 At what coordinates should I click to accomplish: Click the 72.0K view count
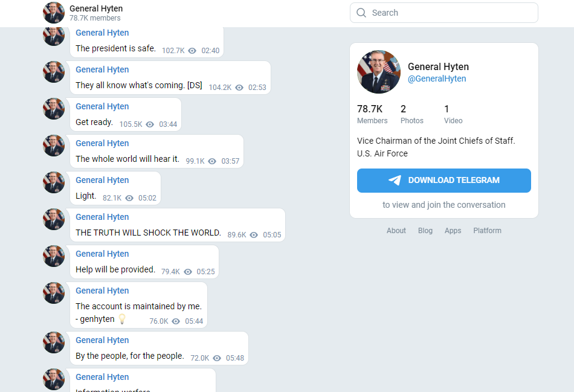(x=200, y=358)
